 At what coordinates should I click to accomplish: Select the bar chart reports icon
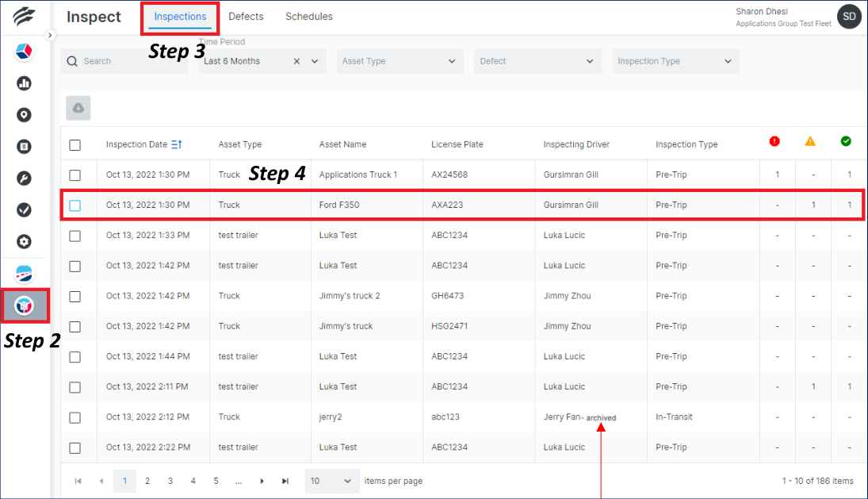point(24,83)
